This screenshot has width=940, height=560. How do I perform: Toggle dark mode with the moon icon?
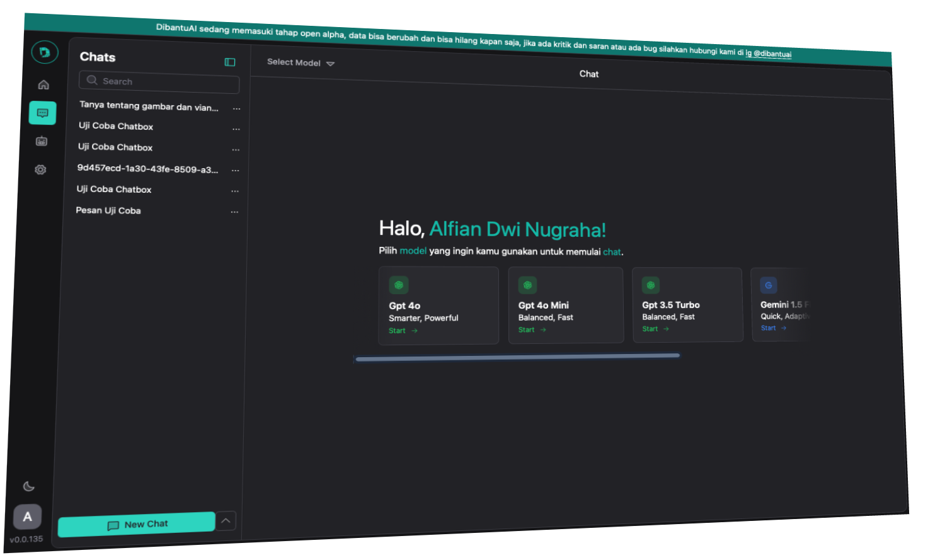29,486
